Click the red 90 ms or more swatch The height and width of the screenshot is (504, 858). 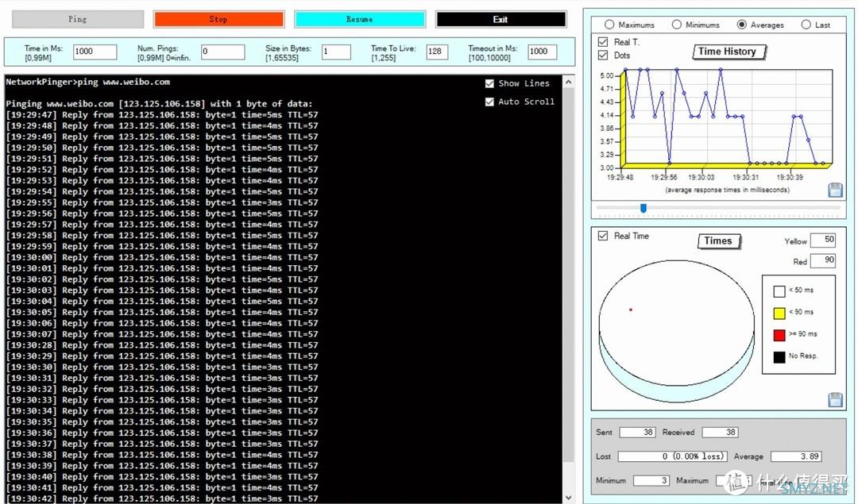(x=779, y=334)
